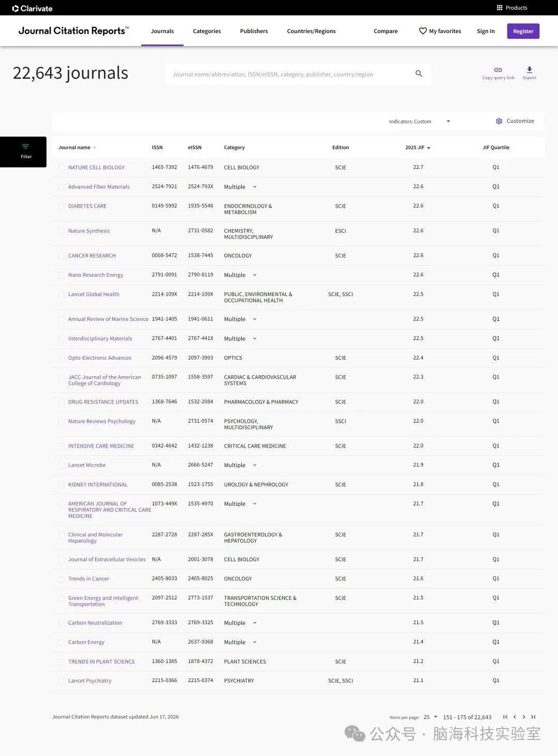
Task: Click the 22.7 JIF value
Action: pyautogui.click(x=418, y=167)
